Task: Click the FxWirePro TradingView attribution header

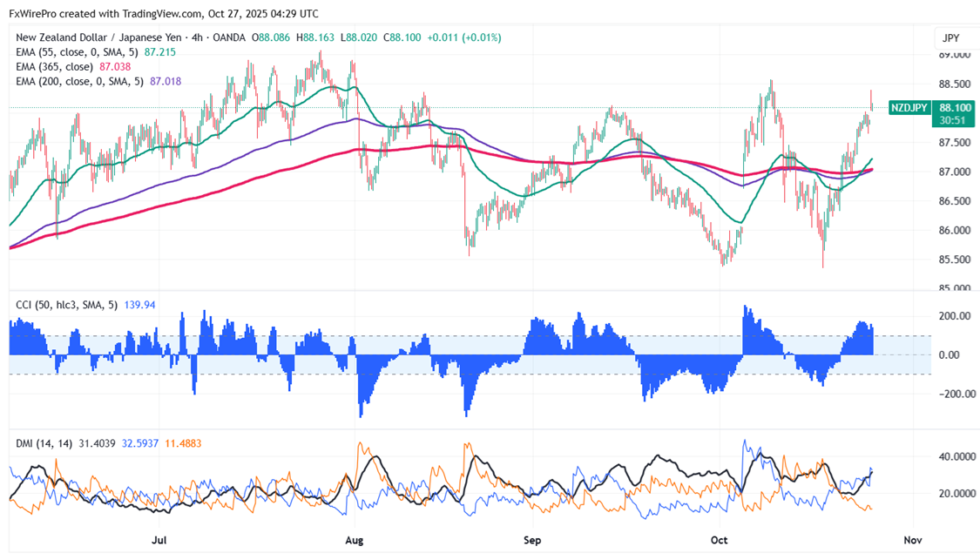Action: click(x=164, y=14)
